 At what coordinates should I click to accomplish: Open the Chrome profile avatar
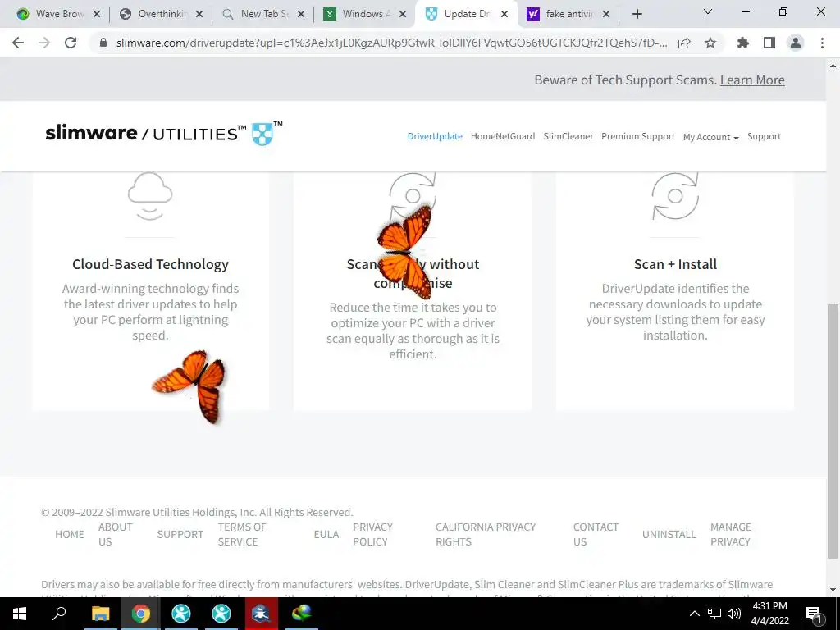click(x=796, y=43)
